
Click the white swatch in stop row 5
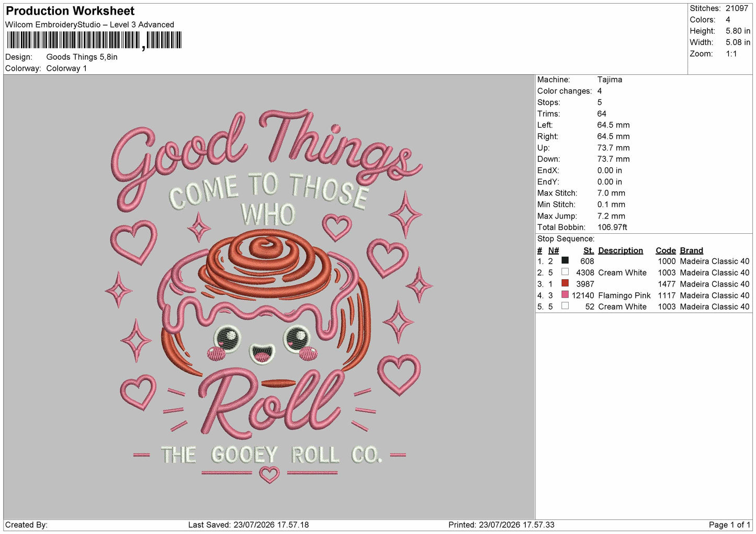point(565,306)
